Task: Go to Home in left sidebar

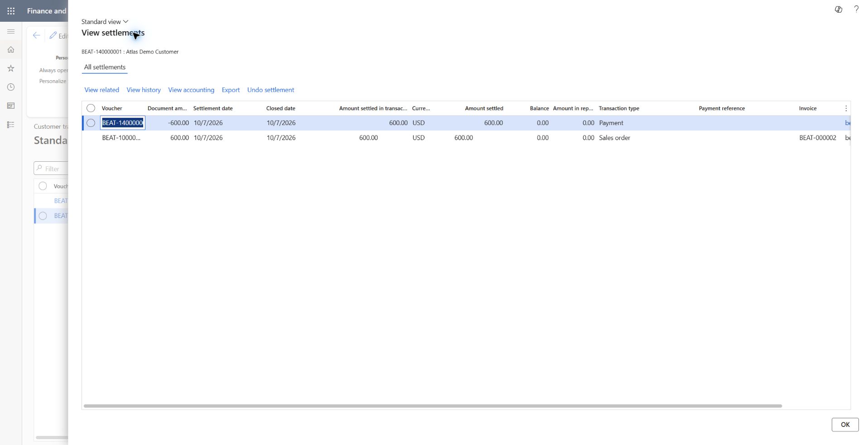Action: coord(11,50)
